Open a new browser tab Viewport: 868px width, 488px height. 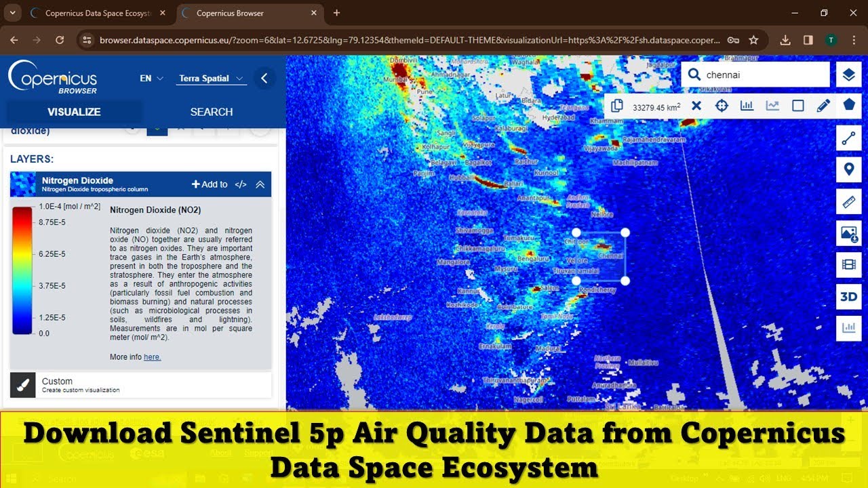coord(336,13)
